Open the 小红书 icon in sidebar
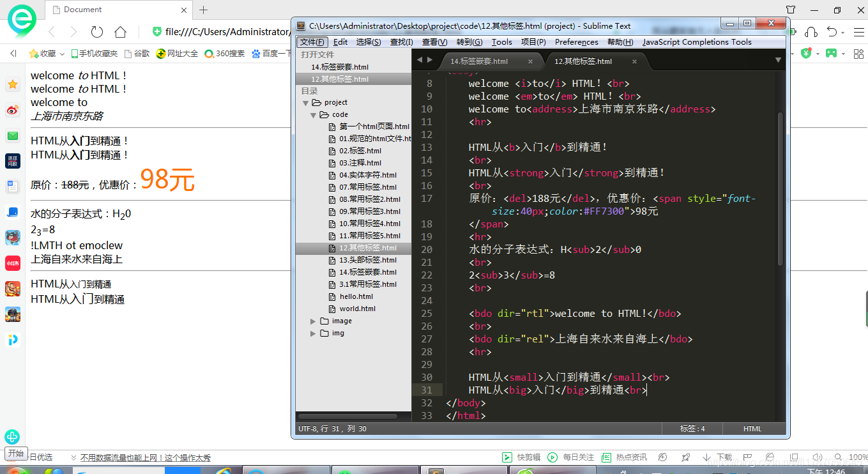 click(13, 263)
